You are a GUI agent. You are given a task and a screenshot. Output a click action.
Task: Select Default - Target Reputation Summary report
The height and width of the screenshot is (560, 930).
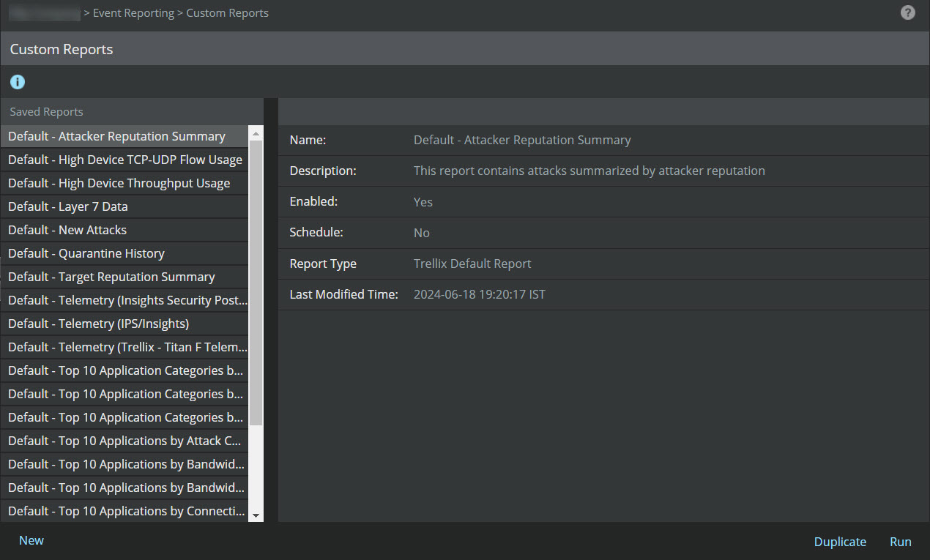pyautogui.click(x=124, y=277)
